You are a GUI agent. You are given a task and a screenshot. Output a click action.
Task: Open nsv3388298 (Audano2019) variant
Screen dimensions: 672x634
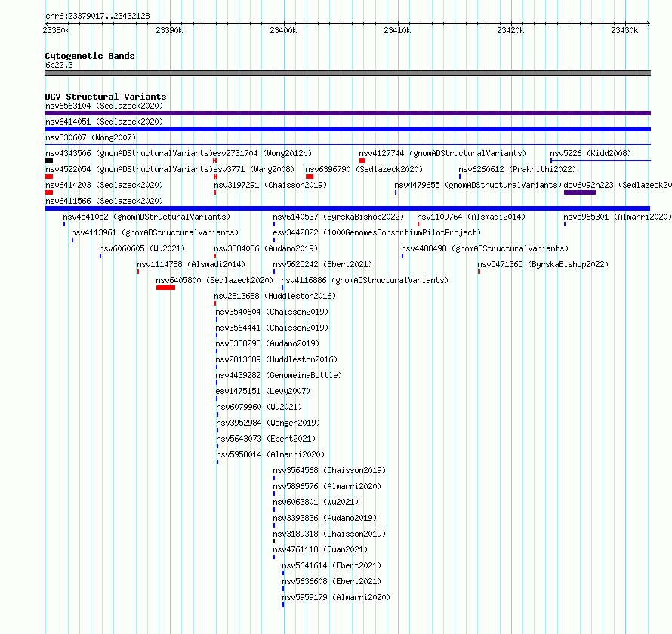tap(267, 343)
